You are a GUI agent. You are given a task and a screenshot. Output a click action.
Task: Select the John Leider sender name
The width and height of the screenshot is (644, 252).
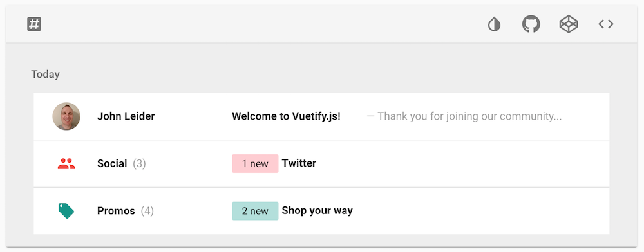click(x=126, y=116)
